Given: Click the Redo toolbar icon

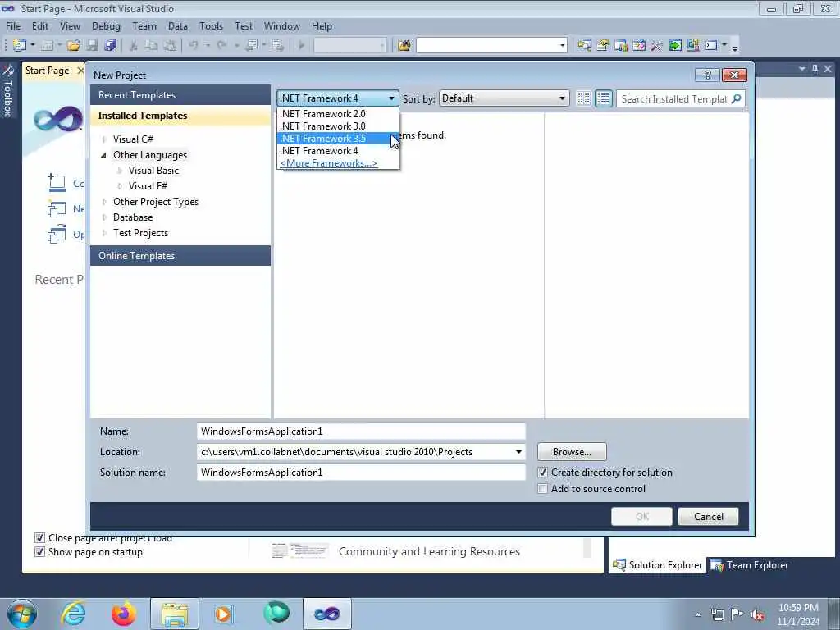Looking at the screenshot, I should [221, 46].
